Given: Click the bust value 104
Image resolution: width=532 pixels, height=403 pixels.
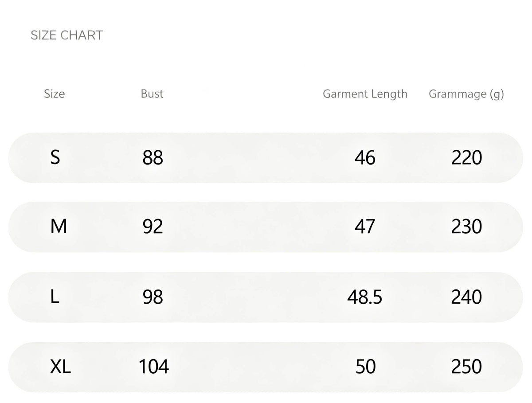Looking at the screenshot, I should [154, 367].
